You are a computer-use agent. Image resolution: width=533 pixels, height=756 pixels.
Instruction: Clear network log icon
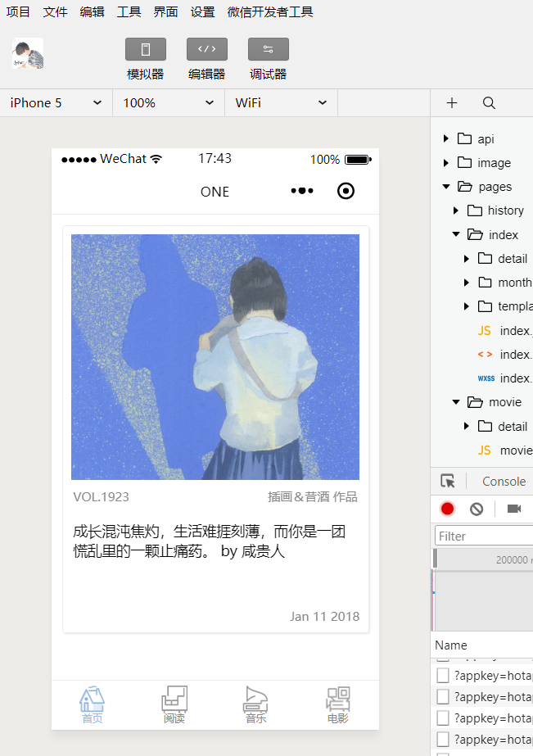coord(477,509)
